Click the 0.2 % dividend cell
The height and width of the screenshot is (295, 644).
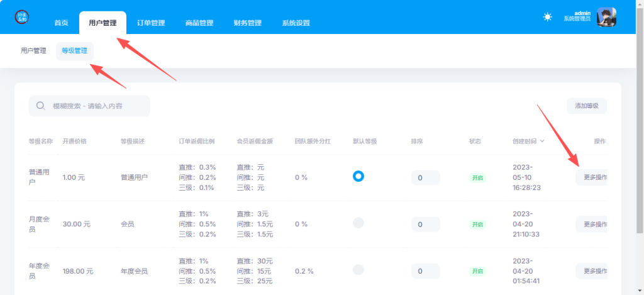(x=304, y=271)
